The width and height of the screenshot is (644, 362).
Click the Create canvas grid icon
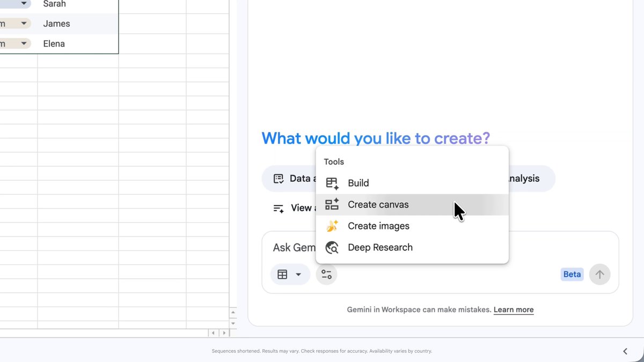coord(332,204)
